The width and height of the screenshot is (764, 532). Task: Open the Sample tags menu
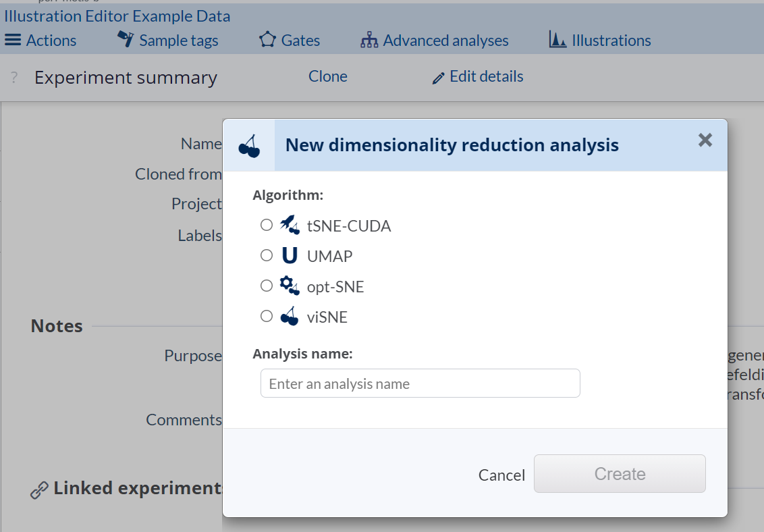[x=168, y=41]
